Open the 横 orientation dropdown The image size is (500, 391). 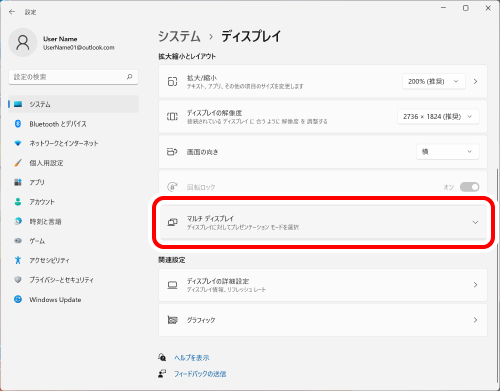click(x=448, y=152)
